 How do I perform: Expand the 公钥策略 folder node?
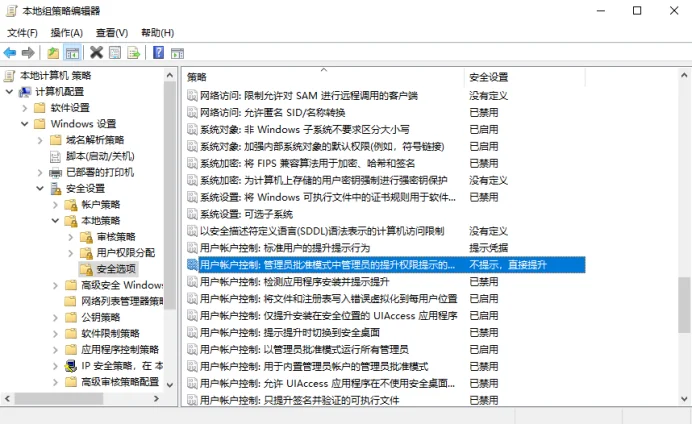coord(55,317)
